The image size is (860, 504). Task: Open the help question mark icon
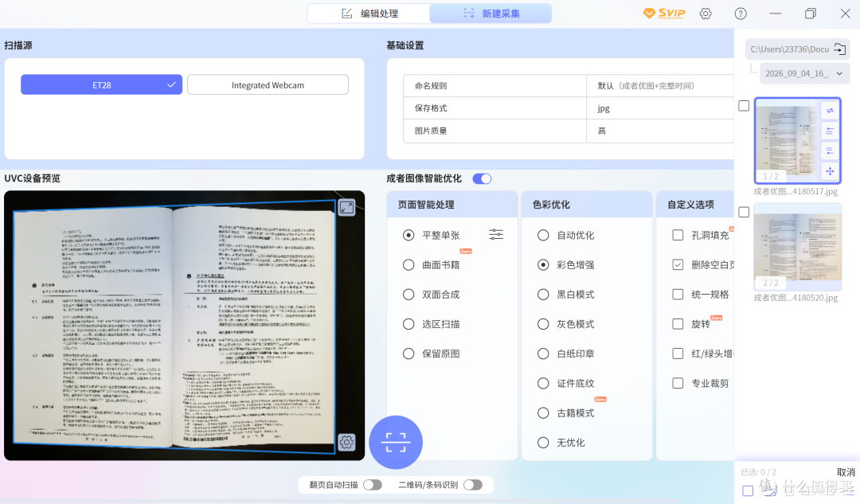coord(741,14)
